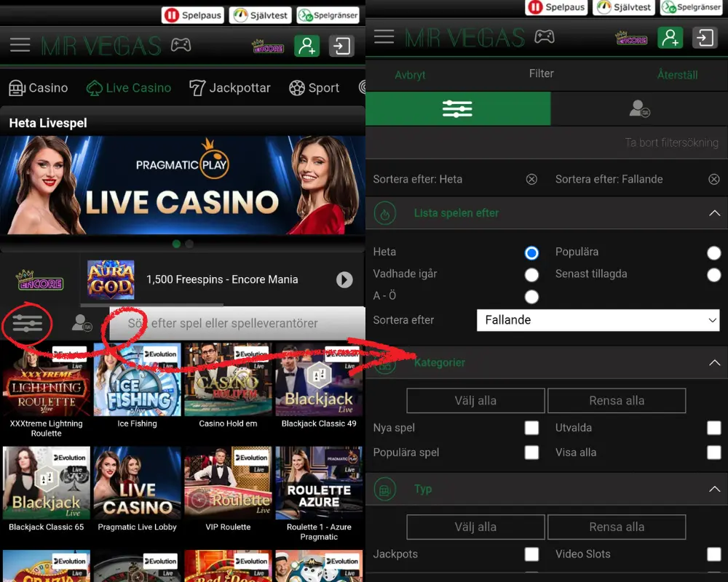Open Spelgränser in left top bar

click(x=328, y=15)
